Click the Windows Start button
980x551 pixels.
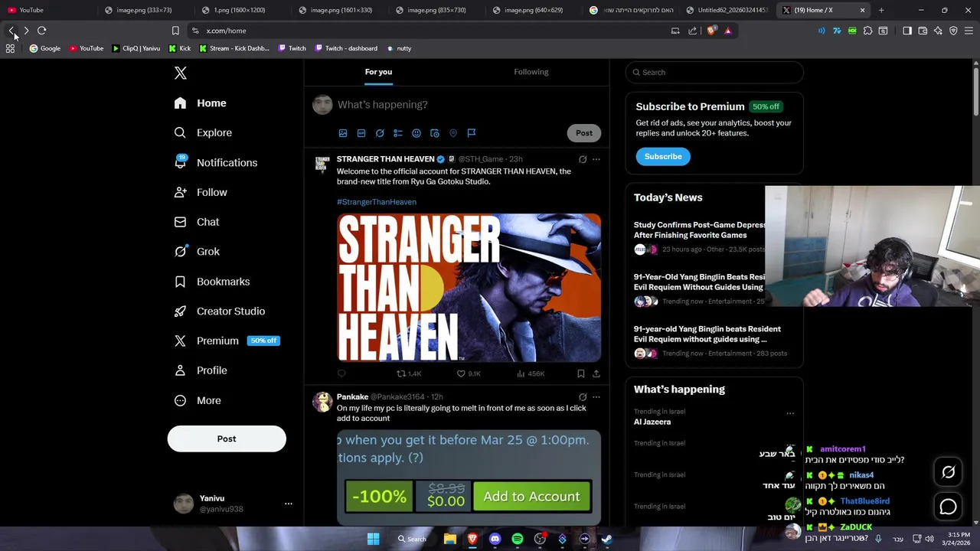(x=373, y=539)
